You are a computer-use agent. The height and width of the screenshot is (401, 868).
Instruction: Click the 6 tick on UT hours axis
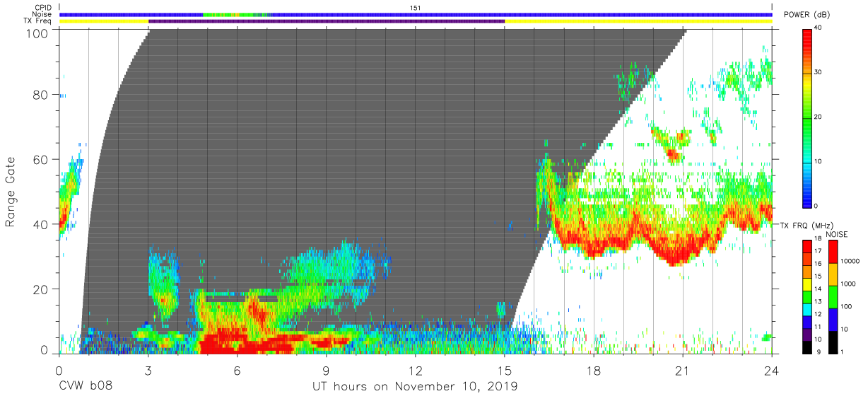pyautogui.click(x=237, y=371)
